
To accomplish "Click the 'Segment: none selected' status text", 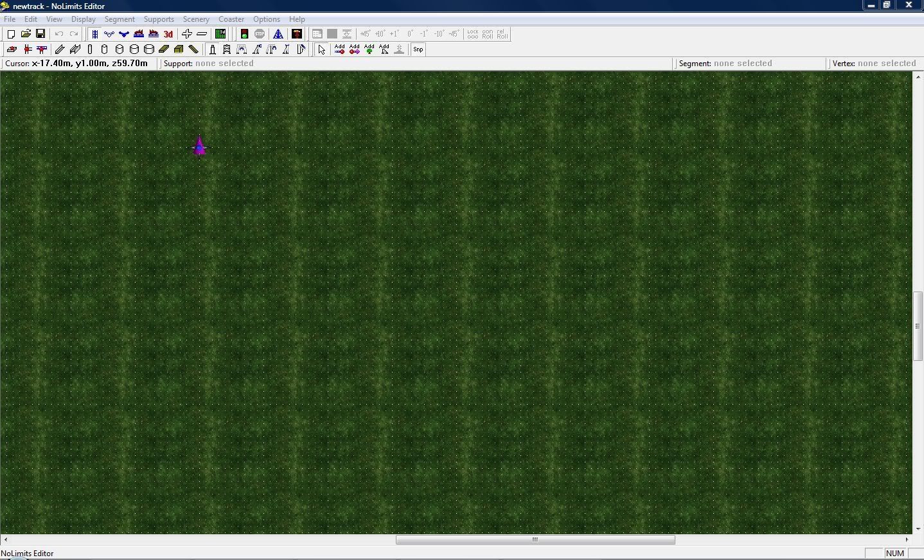I will point(725,64).
